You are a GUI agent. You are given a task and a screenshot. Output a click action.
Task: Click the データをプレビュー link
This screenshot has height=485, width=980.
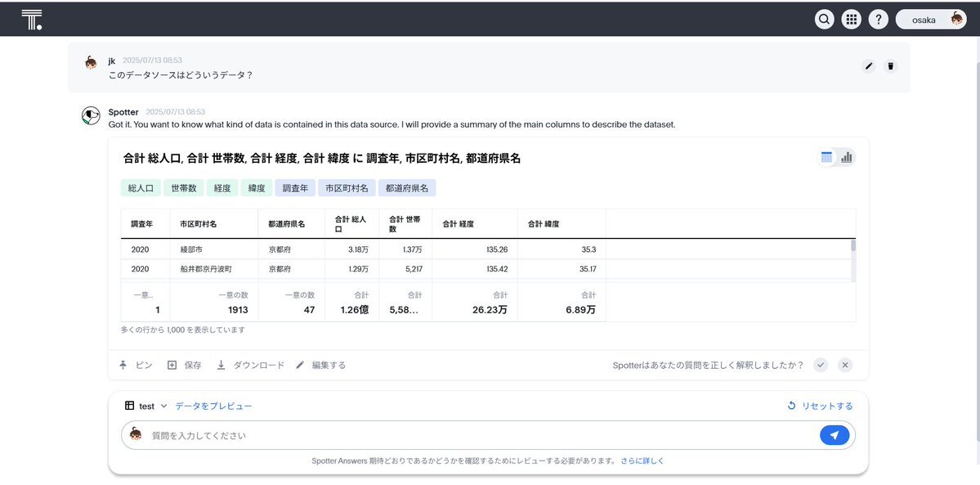click(214, 406)
